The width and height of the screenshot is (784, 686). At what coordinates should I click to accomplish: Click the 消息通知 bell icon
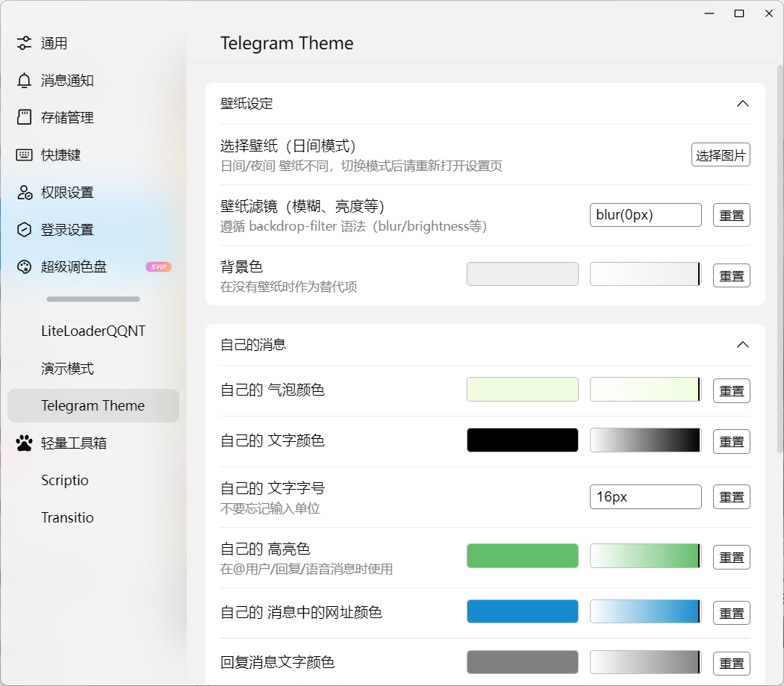click(24, 81)
